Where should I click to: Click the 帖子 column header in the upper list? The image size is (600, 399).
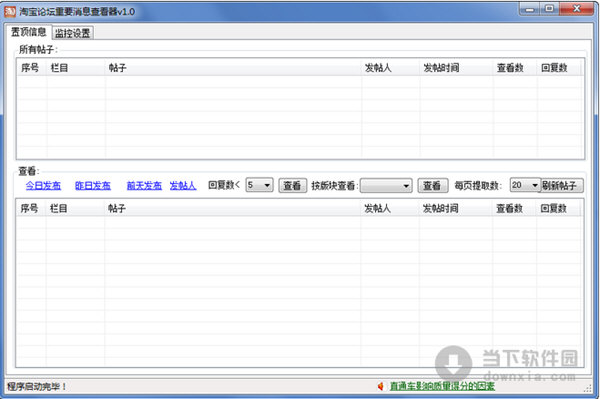pyautogui.click(x=233, y=68)
